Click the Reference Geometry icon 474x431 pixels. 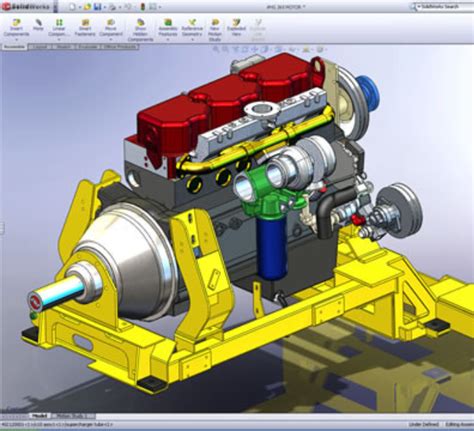(x=192, y=23)
